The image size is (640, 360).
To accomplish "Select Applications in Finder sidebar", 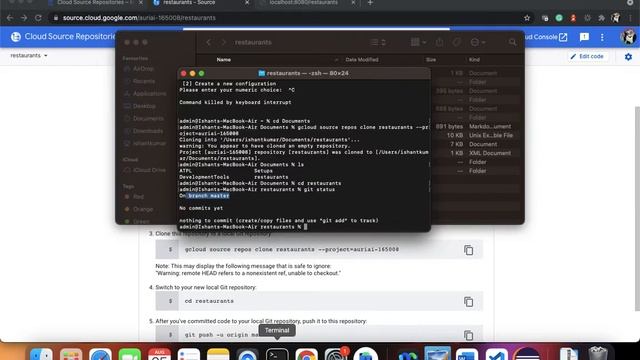I will click(x=145, y=93).
